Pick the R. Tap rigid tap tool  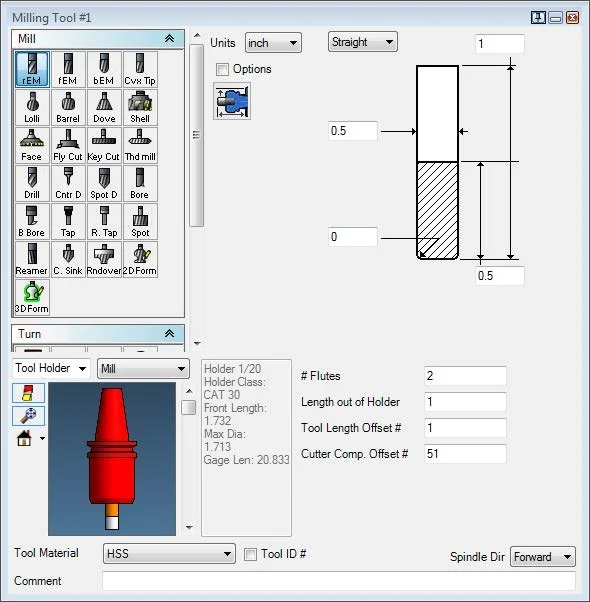(x=104, y=222)
